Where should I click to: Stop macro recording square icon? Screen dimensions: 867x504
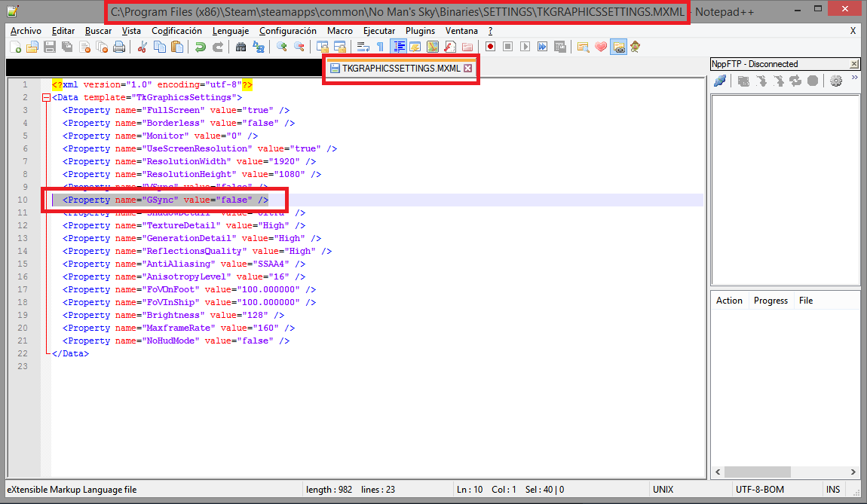point(507,47)
